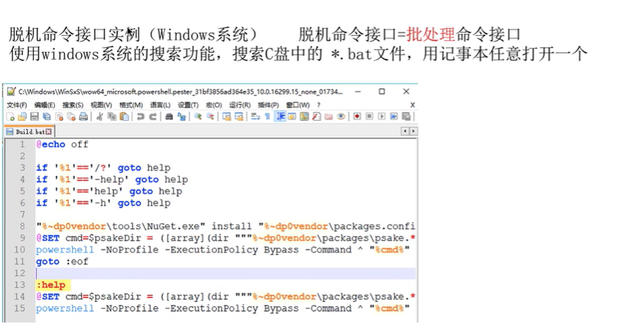The width and height of the screenshot is (644, 328).
Task: Place cursor on empty highlighted line 12
Action: 226,273
